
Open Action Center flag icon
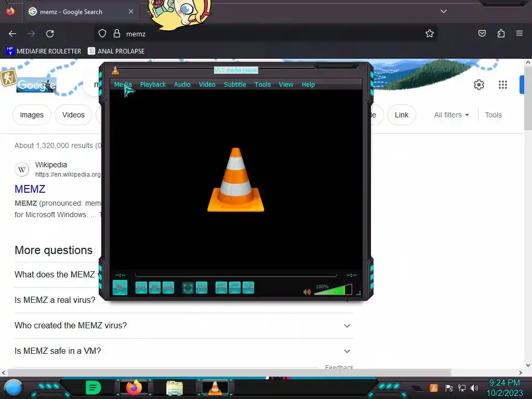(449, 388)
